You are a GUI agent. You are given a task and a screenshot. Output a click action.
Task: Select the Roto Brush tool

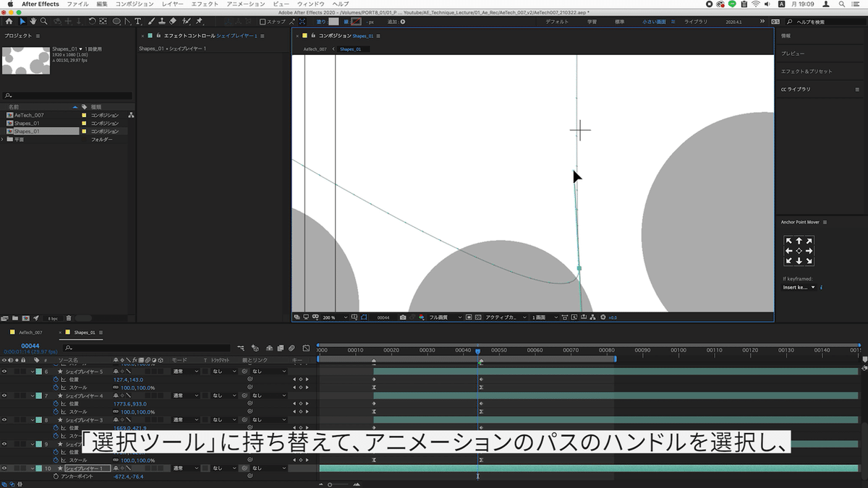click(x=187, y=22)
